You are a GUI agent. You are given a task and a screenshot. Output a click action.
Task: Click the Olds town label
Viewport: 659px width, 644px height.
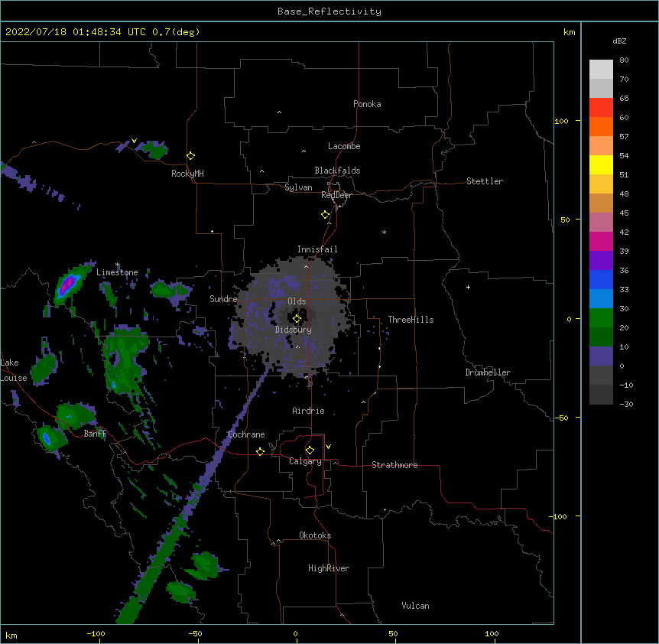point(297,301)
